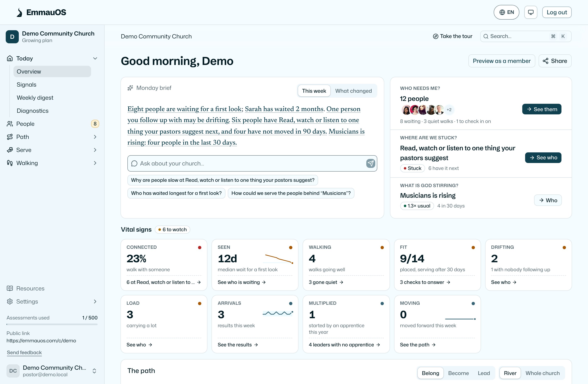Click the See who button for Stuck
This screenshot has height=384, width=588.
click(x=543, y=158)
